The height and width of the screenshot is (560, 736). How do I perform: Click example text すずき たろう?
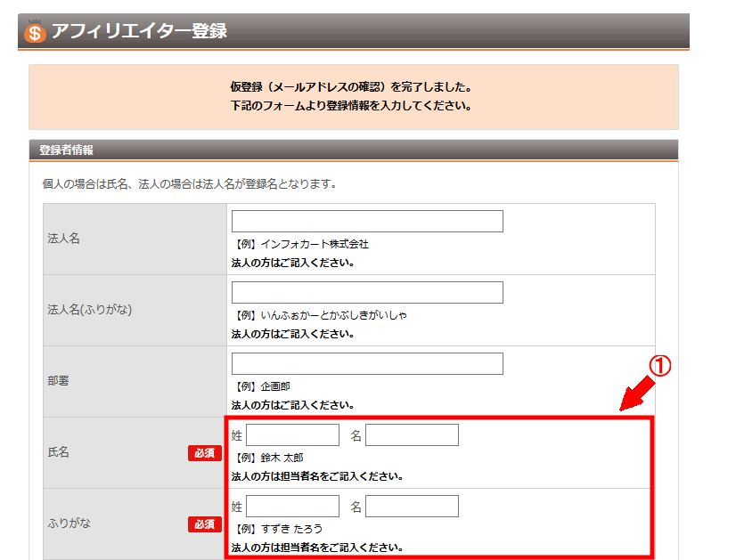[291, 530]
